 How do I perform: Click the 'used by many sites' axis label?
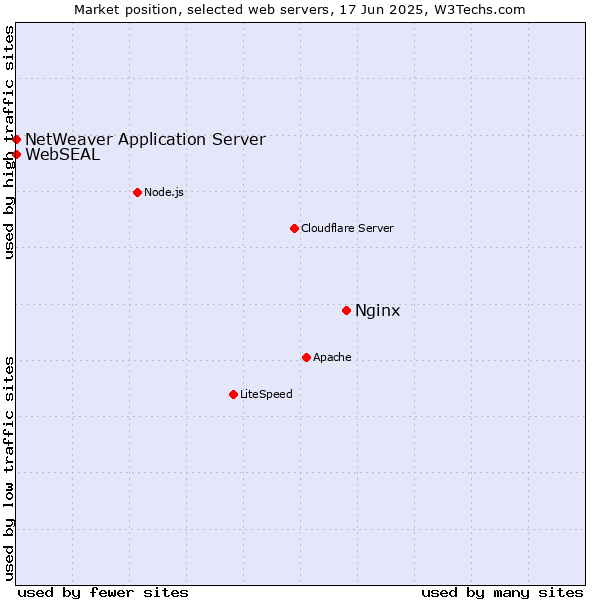(x=502, y=593)
